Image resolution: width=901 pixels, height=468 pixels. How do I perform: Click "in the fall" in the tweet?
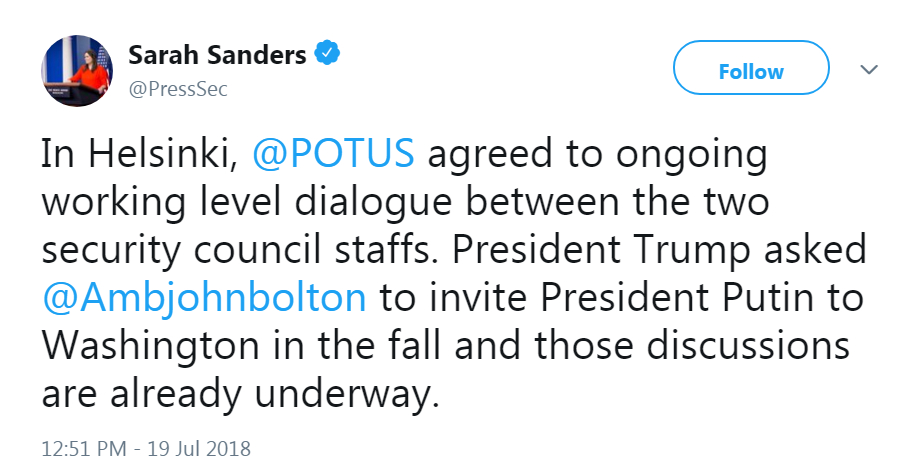pyautogui.click(x=375, y=346)
